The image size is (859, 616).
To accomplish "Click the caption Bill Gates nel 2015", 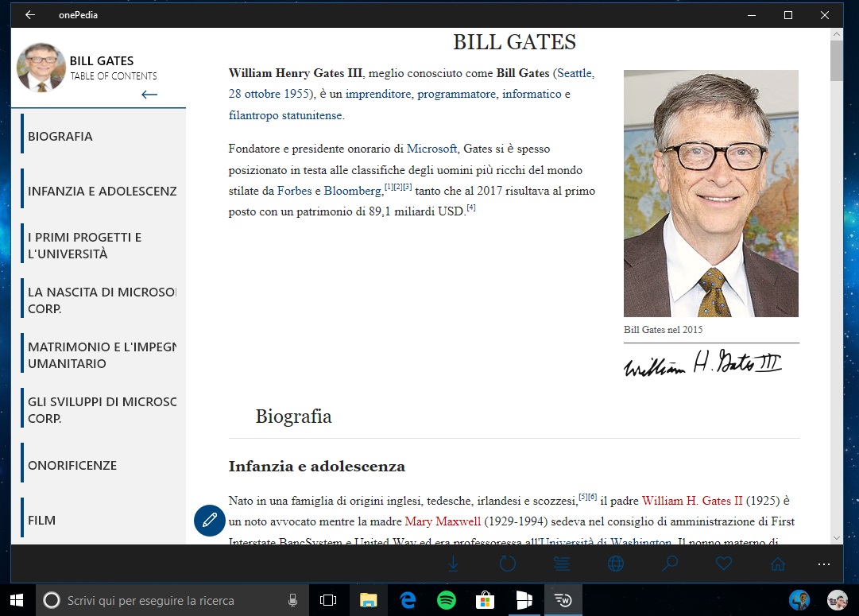I will 664,329.
